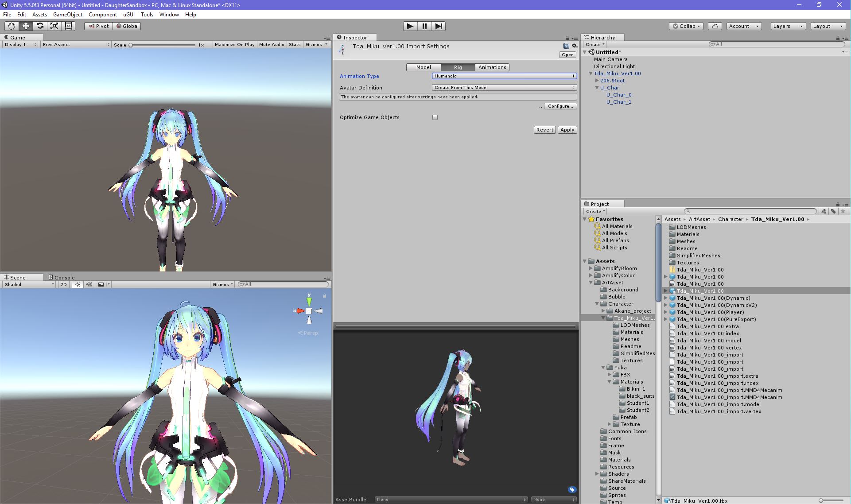Open the GameObject menu
This screenshot has height=504, width=851.
pos(67,15)
